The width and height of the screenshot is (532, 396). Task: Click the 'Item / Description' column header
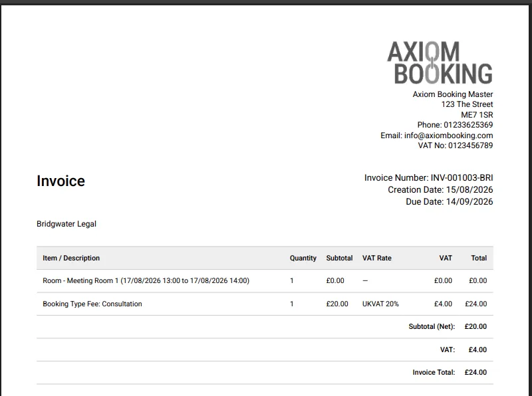(71, 258)
